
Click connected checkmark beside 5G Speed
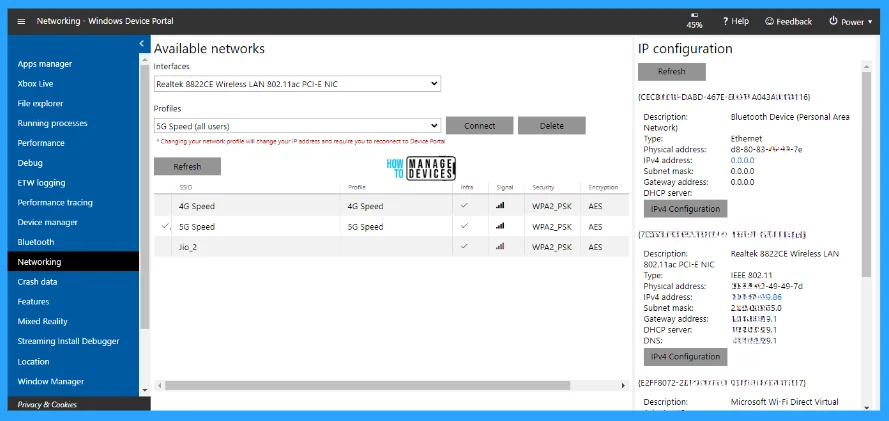point(165,226)
